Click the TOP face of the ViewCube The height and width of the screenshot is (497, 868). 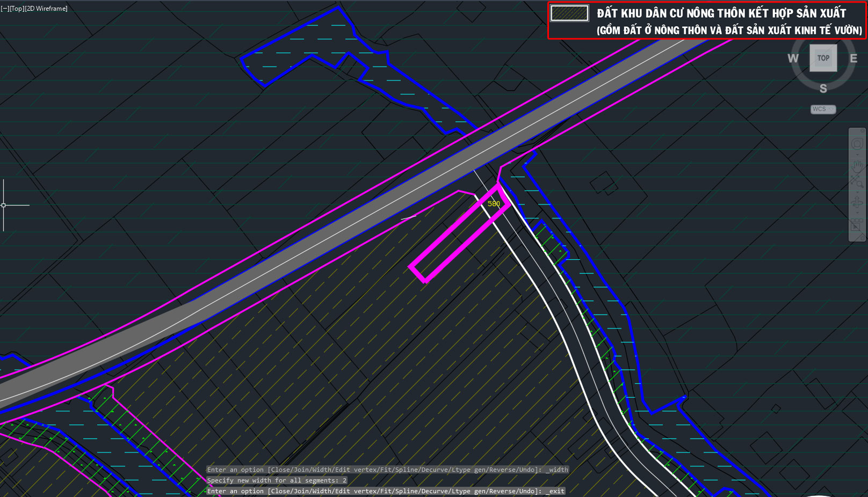pyautogui.click(x=823, y=58)
